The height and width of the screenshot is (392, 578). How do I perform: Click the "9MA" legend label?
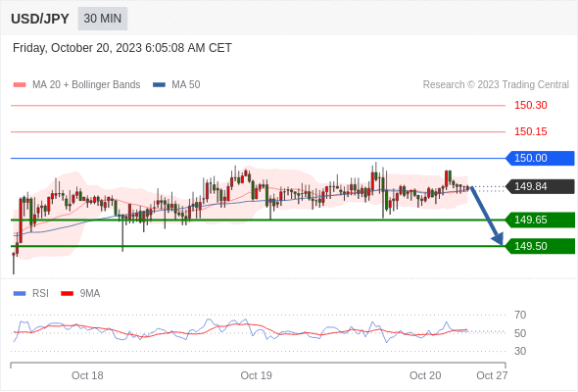pos(90,294)
